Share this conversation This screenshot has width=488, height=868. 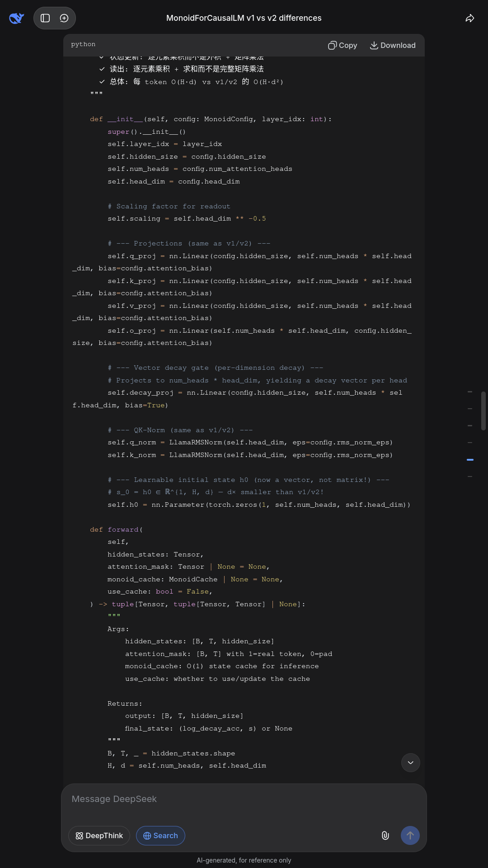(470, 18)
